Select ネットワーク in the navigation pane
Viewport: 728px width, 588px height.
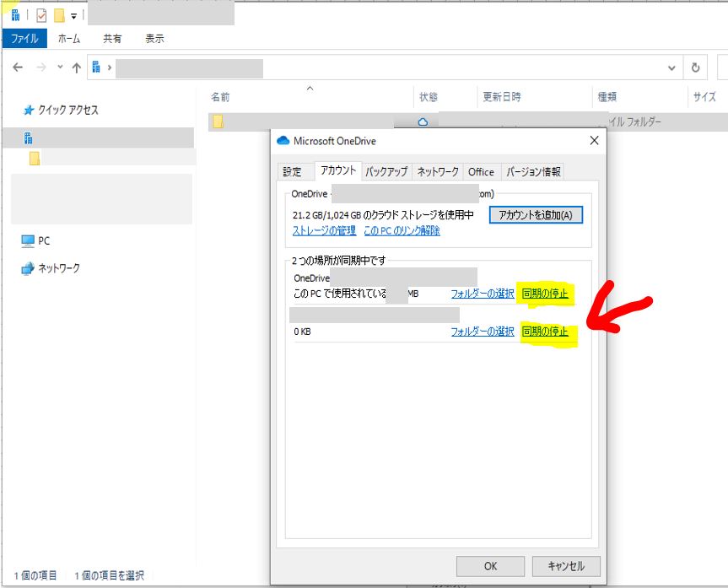(x=59, y=268)
